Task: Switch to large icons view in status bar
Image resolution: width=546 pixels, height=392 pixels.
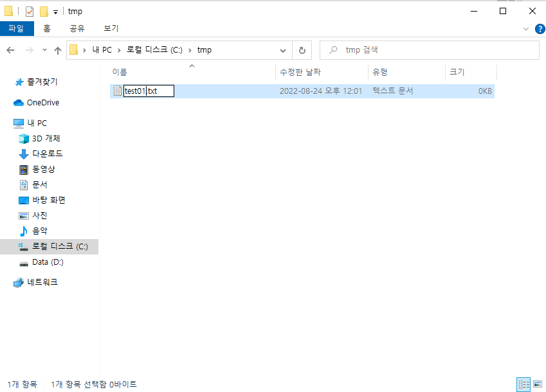Action: pos(538,384)
